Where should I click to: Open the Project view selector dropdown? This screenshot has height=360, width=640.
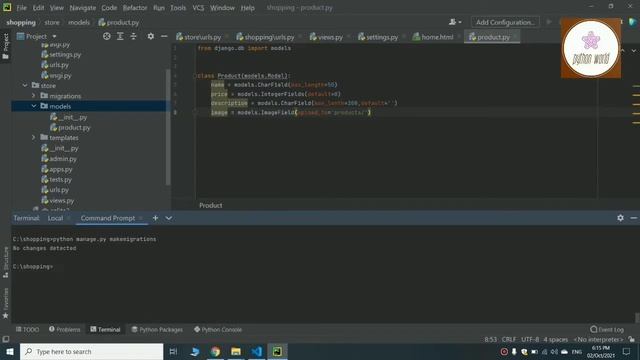[36, 36]
